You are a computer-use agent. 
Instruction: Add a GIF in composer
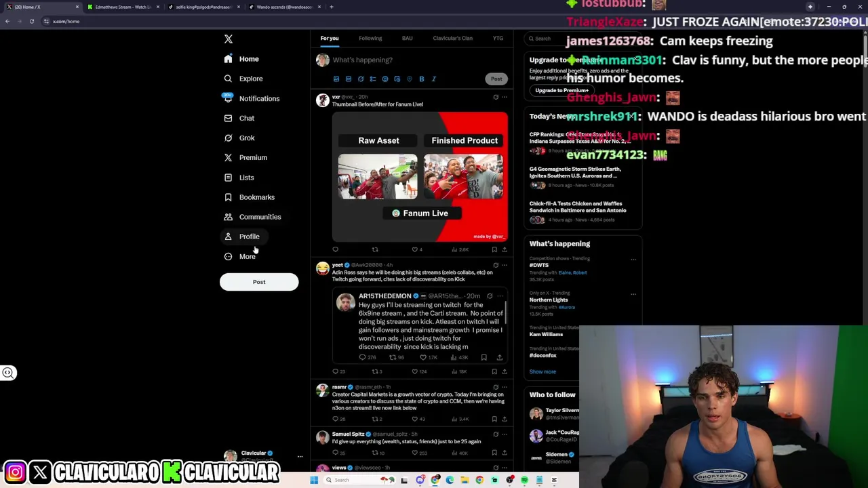pyautogui.click(x=349, y=79)
